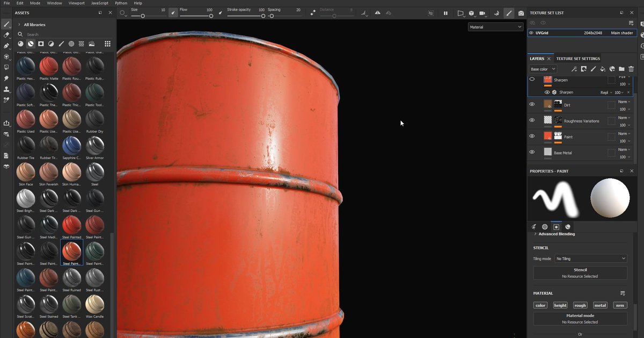Toggle visibility of Sharpen filter effect
644x338 pixels.
click(547, 92)
